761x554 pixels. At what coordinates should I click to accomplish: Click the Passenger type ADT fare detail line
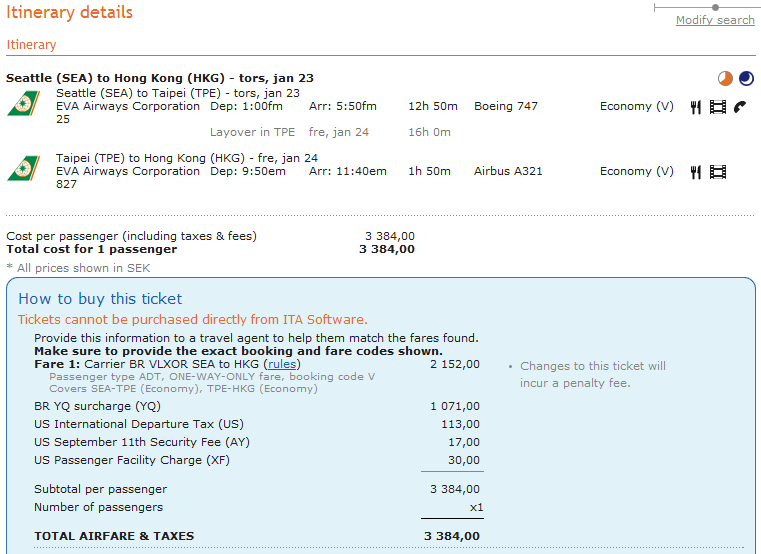[212, 377]
